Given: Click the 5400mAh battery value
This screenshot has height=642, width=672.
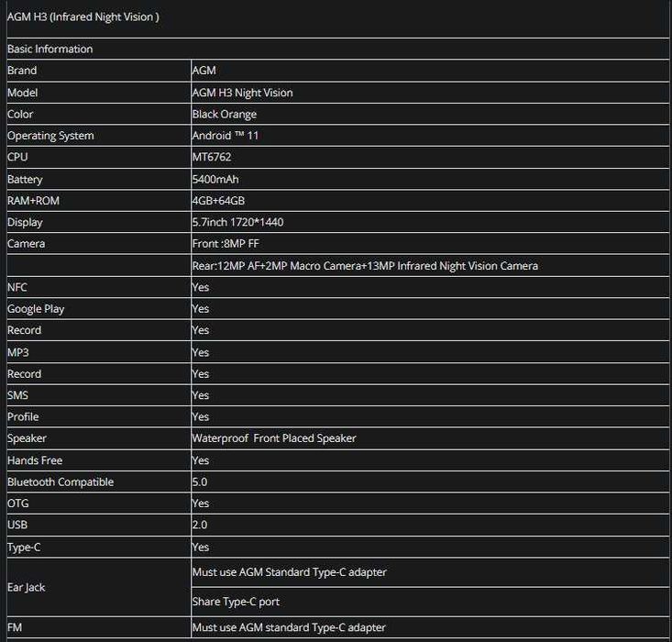Looking at the screenshot, I should (215, 180).
